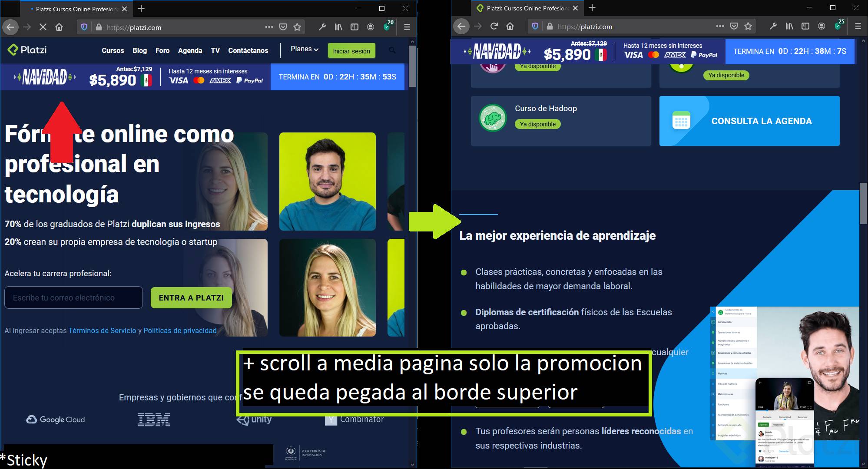Close Platzi tab in left browser
Image resolution: width=868 pixels, height=469 pixels.
[x=125, y=9]
